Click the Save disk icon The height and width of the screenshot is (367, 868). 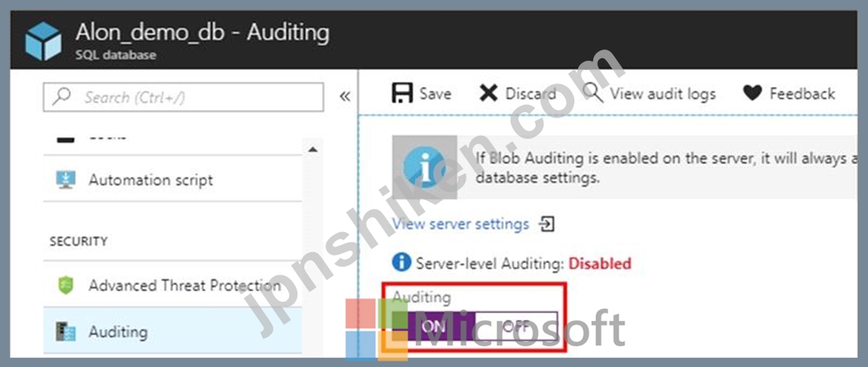402,93
